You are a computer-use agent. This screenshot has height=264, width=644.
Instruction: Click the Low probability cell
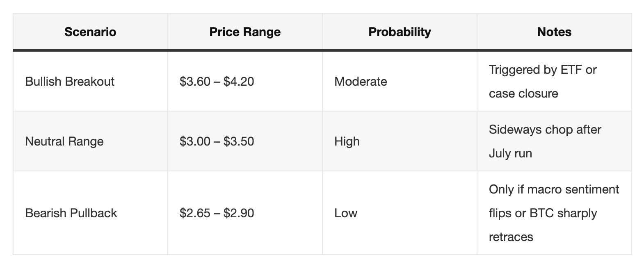[x=346, y=213]
